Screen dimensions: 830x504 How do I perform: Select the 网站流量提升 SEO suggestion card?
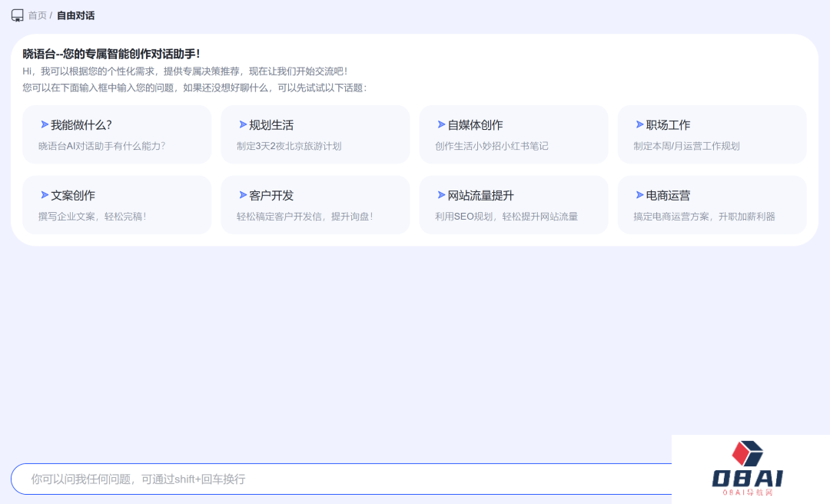click(x=513, y=204)
